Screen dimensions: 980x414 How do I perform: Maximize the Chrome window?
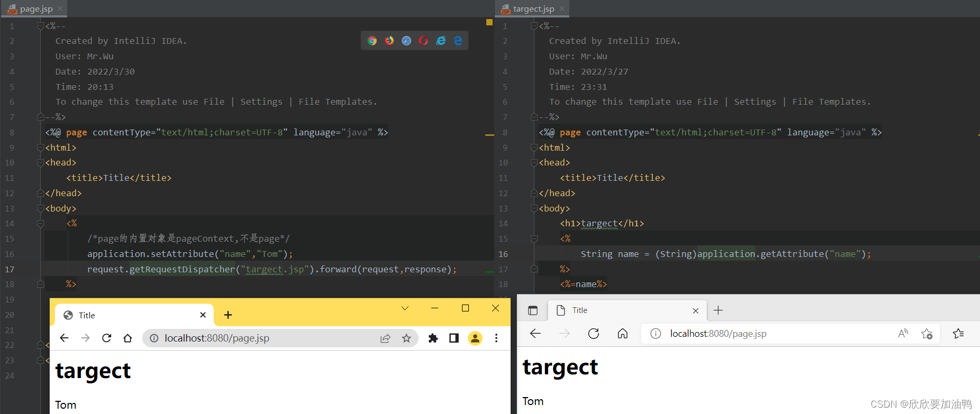coord(465,308)
